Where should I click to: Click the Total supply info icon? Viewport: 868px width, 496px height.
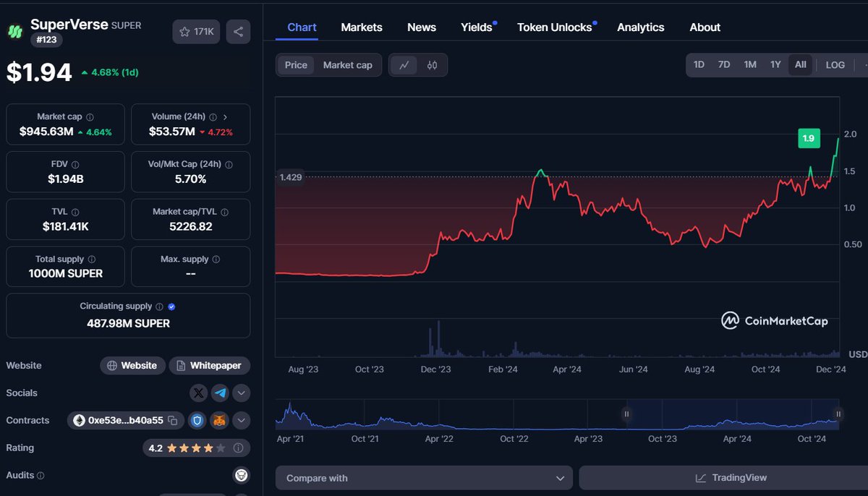point(91,260)
